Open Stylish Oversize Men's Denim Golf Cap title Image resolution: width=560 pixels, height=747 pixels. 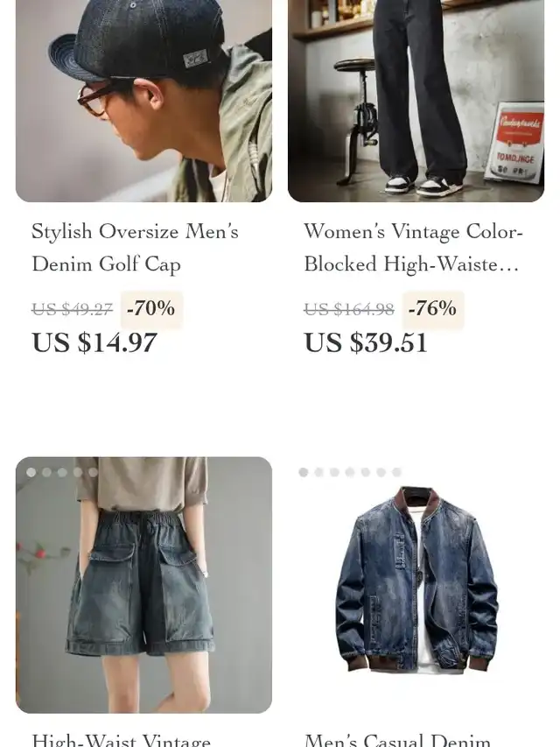tap(136, 248)
